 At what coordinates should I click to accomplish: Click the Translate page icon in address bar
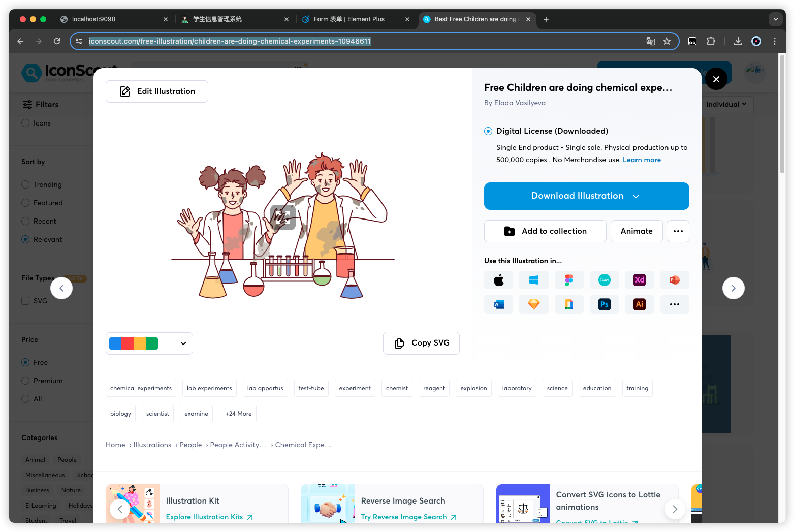(x=650, y=41)
